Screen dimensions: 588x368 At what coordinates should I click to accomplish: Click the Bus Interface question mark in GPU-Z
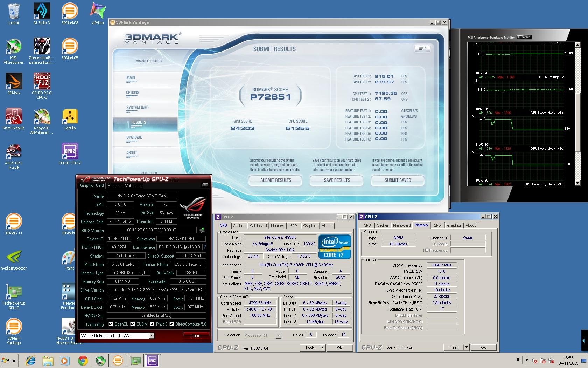click(x=205, y=247)
